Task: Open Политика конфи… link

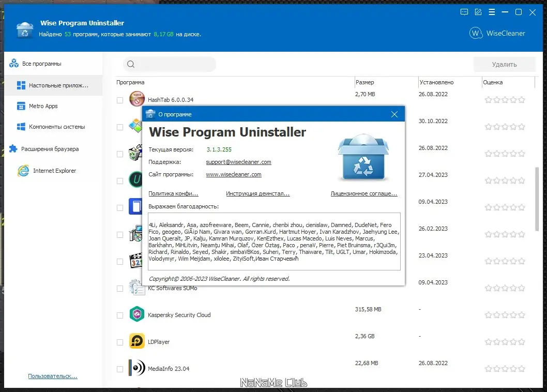Action: pos(173,193)
